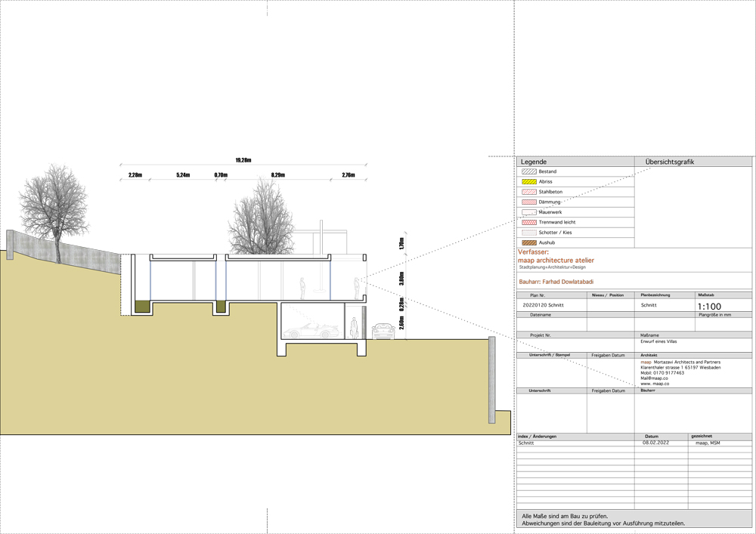Click the 5,24m dimension label
The image size is (756, 534).
click(x=183, y=175)
